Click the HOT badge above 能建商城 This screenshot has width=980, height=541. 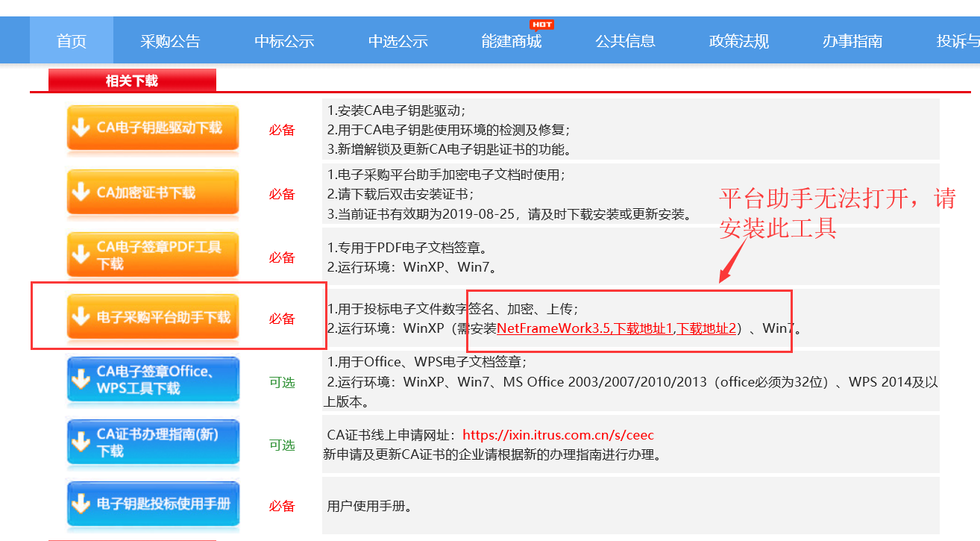tap(541, 25)
